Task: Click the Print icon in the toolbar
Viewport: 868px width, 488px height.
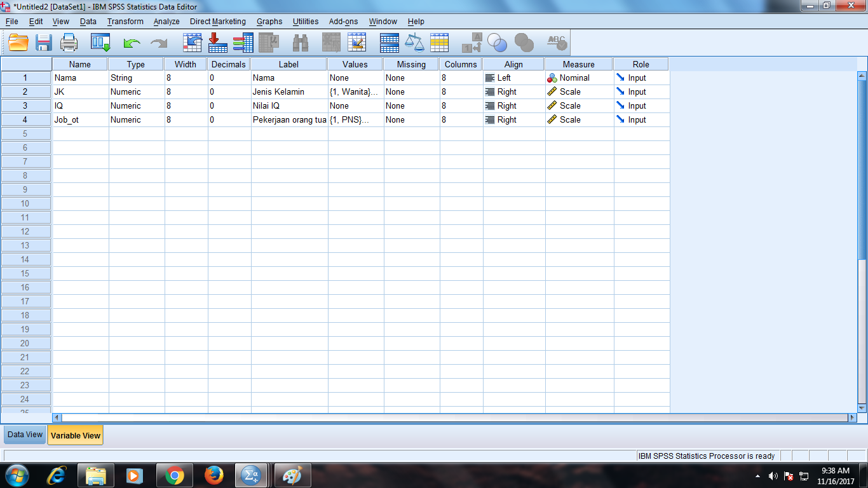Action: (69, 43)
